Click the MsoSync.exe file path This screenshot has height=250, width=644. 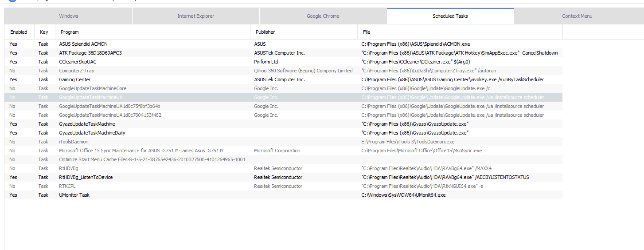(x=422, y=151)
